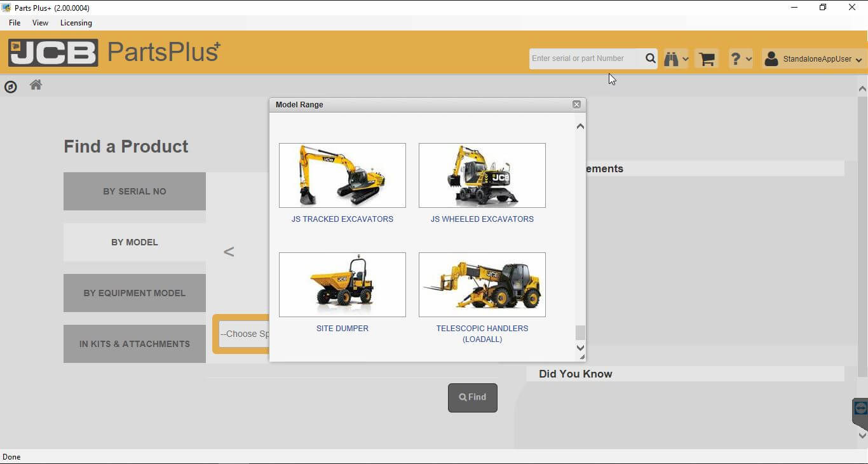Open the binoculars advanced search icon
Screen dimensions: 868x464
pyautogui.click(x=672, y=59)
